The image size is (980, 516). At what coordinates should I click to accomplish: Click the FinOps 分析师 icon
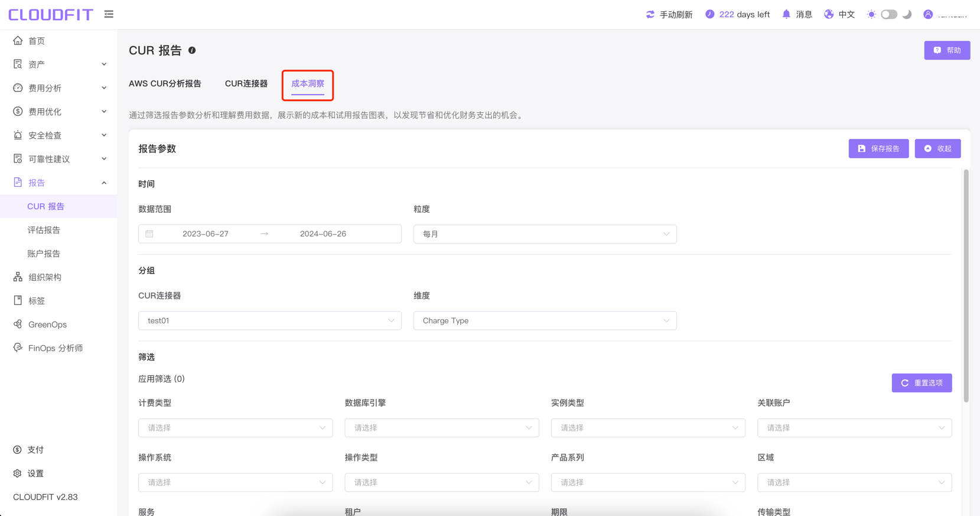click(18, 348)
